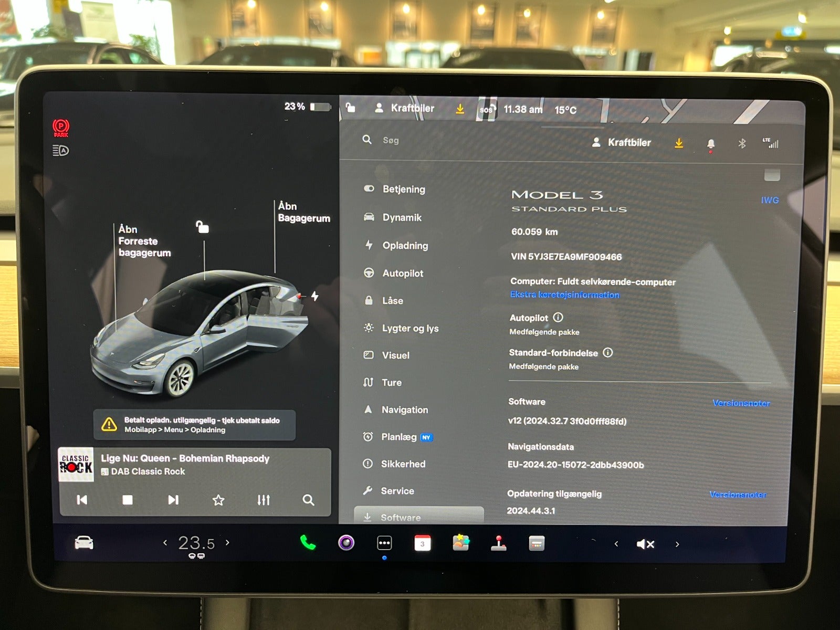Tap the Kraftbiler profile in settings header
The image size is (840, 630).
(x=622, y=142)
